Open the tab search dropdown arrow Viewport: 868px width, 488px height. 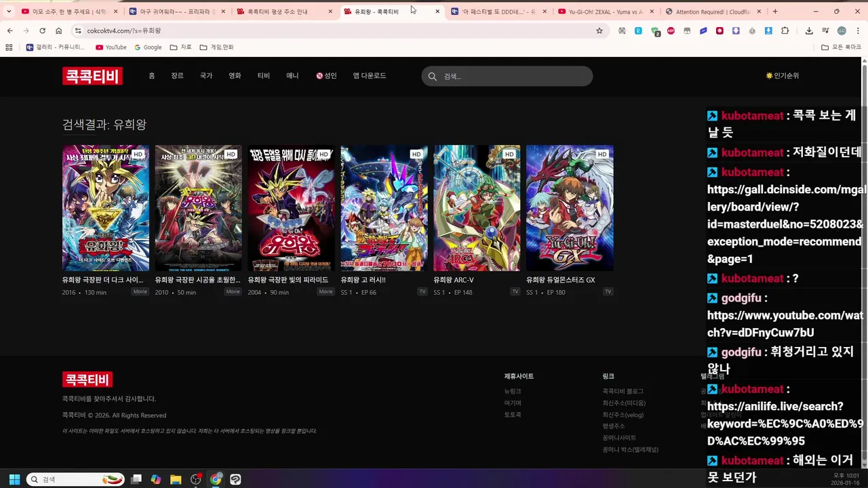point(9,12)
